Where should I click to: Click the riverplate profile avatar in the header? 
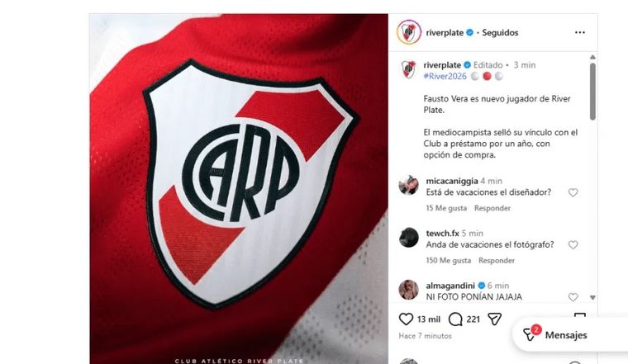pos(409,32)
